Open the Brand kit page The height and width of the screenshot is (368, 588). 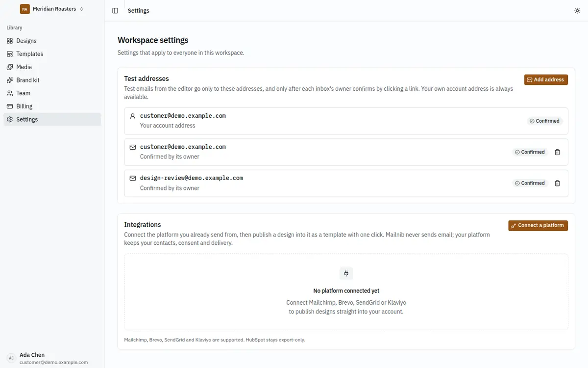click(52, 80)
